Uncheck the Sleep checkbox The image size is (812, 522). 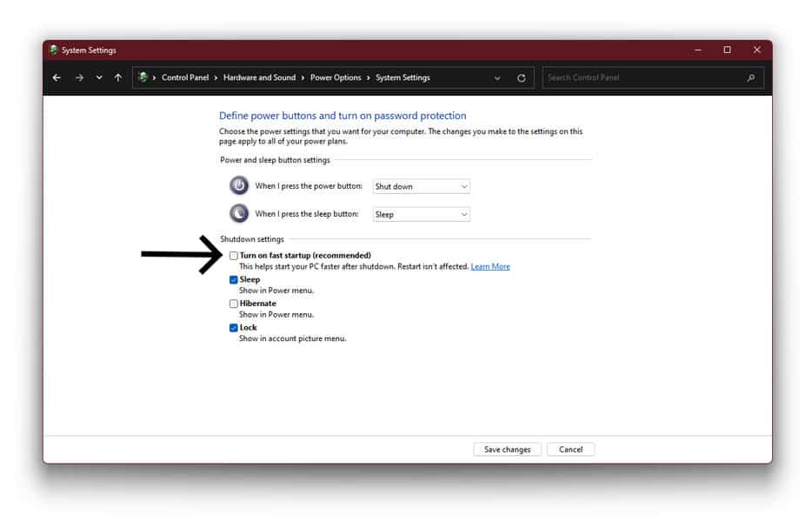[234, 280]
